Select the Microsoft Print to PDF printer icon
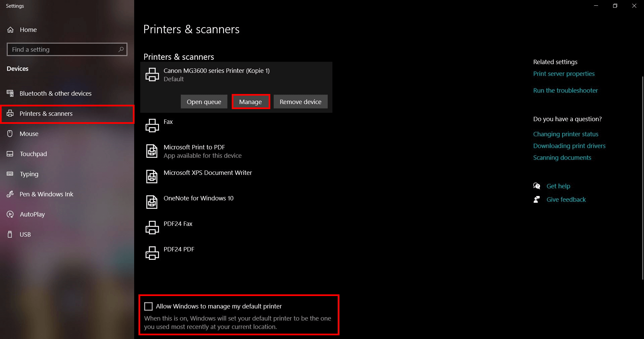Image resolution: width=644 pixels, height=339 pixels. 152,151
